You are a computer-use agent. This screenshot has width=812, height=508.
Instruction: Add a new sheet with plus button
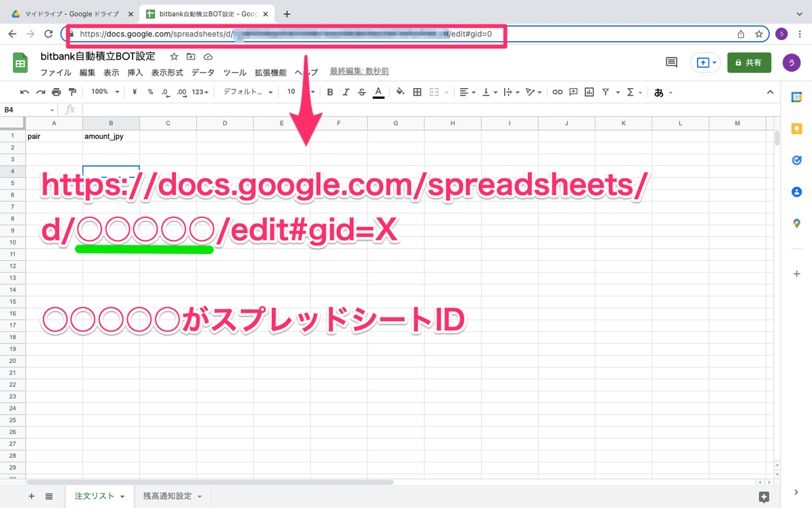pos(31,496)
